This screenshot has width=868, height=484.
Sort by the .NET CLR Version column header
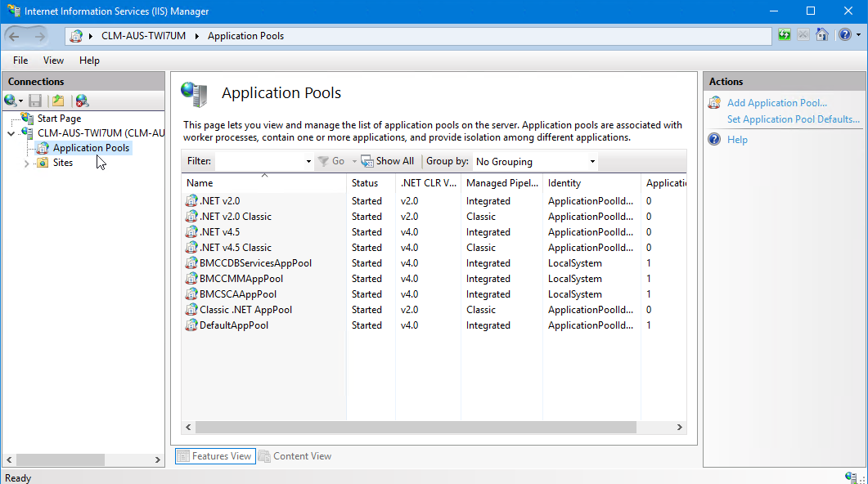click(x=428, y=183)
